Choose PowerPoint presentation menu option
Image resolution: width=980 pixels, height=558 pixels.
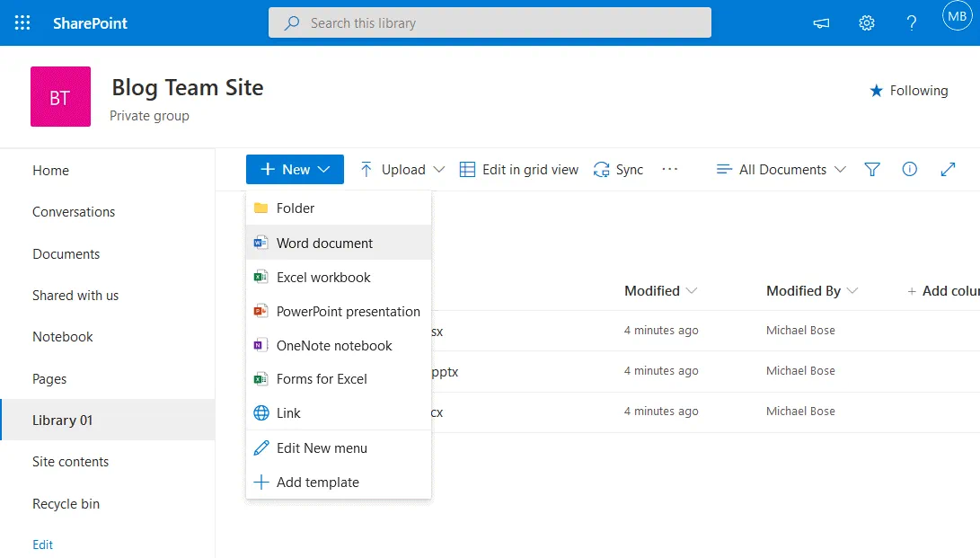[348, 311]
